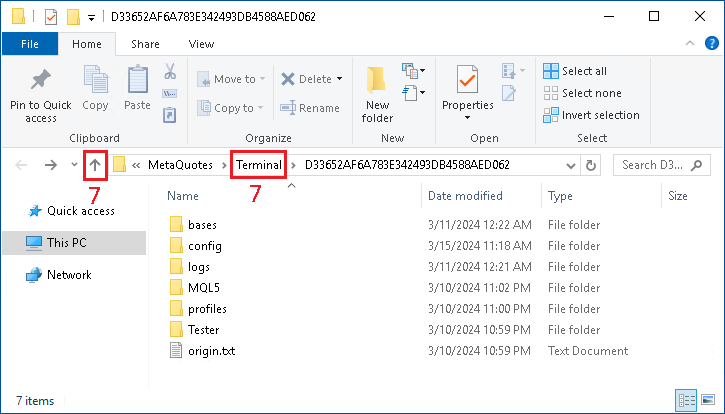Select This PC in navigation pane
The image size is (725, 414).
pyautogui.click(x=74, y=242)
